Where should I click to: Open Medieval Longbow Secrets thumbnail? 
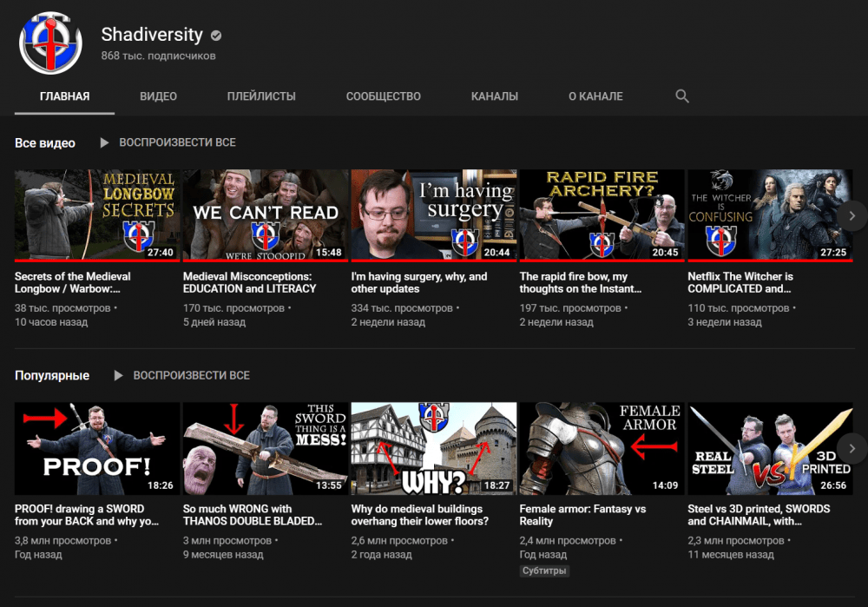coord(97,214)
